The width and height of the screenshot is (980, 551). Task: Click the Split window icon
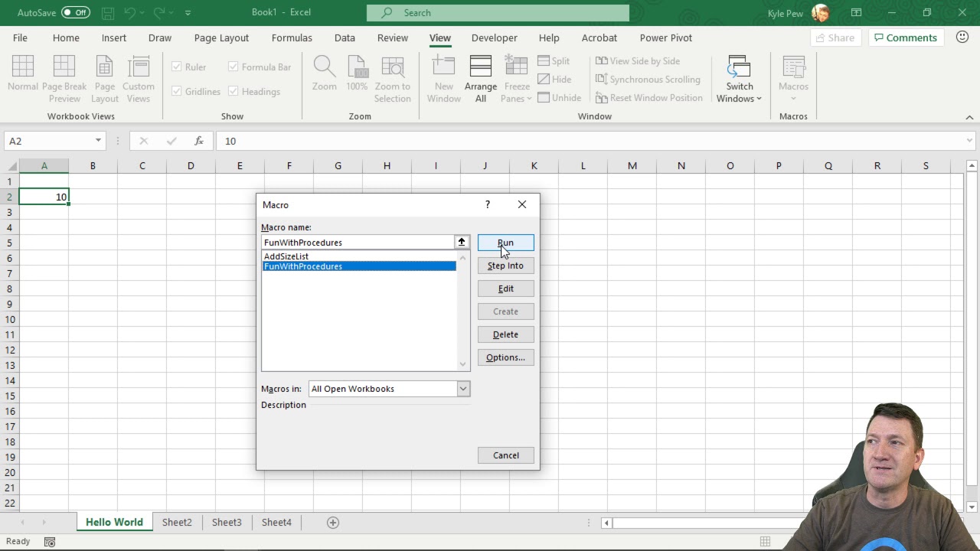[544, 61]
